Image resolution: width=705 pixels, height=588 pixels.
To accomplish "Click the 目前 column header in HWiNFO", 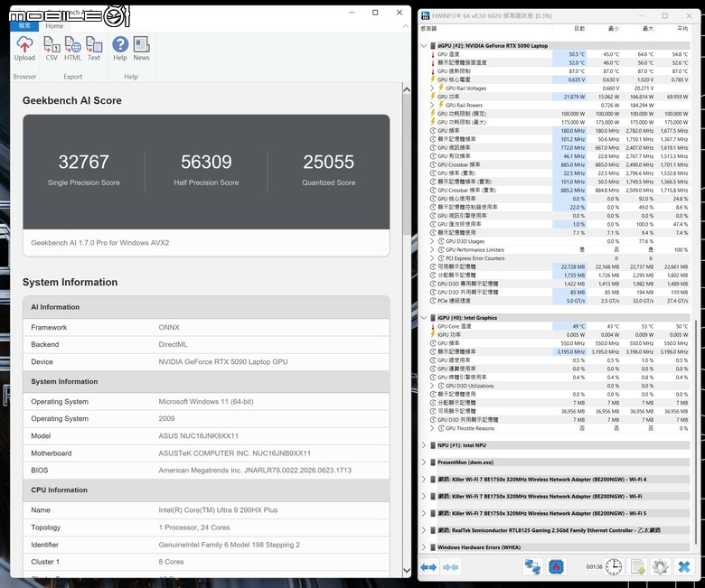I will (579, 28).
